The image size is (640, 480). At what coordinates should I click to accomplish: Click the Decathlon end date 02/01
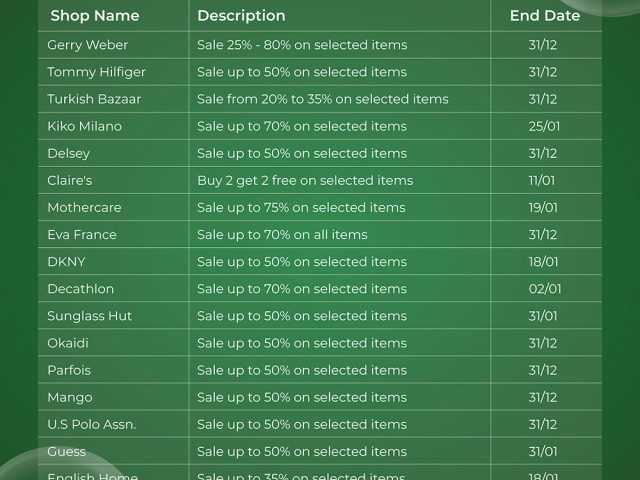[545, 288]
